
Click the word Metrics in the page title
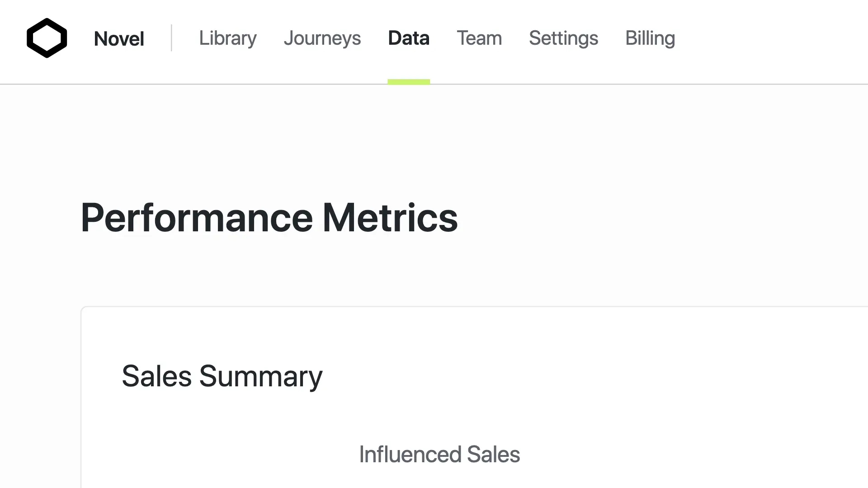[x=390, y=218]
